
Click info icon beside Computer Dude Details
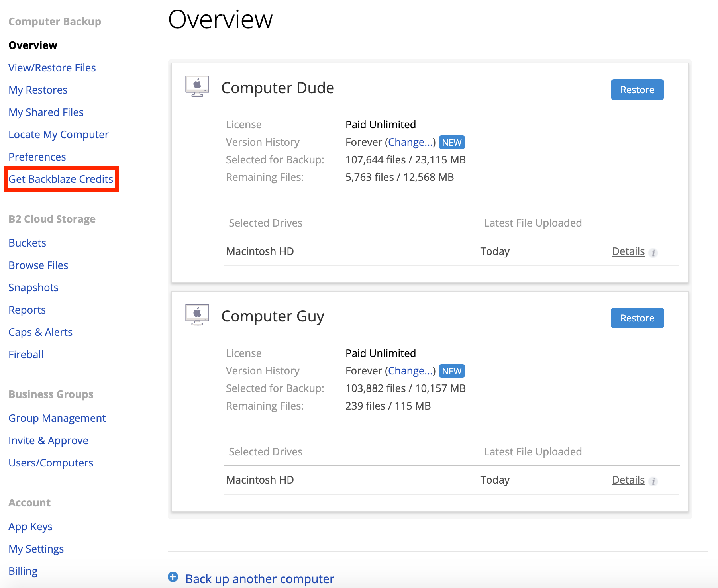(653, 253)
